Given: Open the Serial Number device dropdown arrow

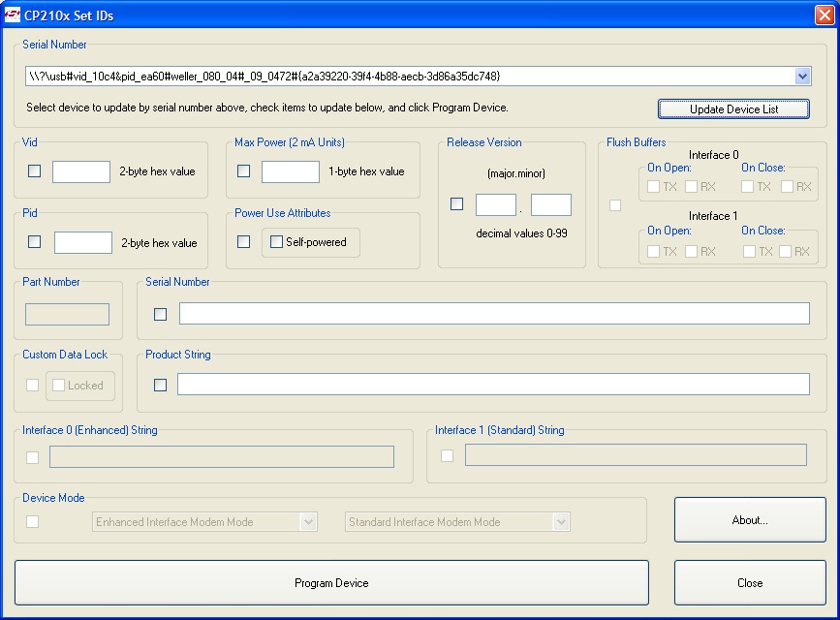Looking at the screenshot, I should point(802,77).
